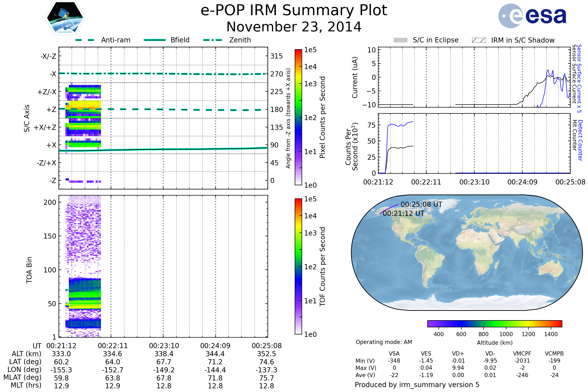The width and height of the screenshot is (588, 392).
Task: Click the CASSIOPE mission logo
Action: pos(65,18)
